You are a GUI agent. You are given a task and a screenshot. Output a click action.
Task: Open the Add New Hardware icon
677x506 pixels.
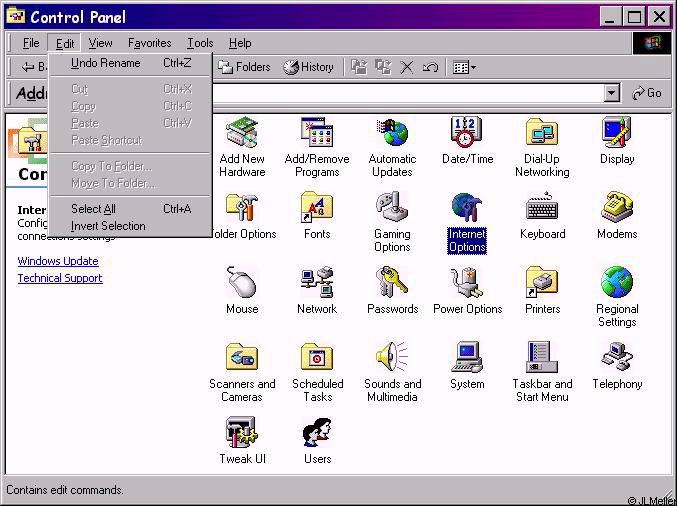click(242, 133)
